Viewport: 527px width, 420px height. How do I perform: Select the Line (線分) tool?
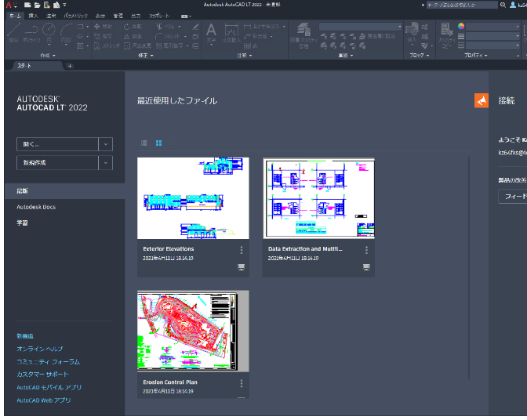(x=14, y=33)
